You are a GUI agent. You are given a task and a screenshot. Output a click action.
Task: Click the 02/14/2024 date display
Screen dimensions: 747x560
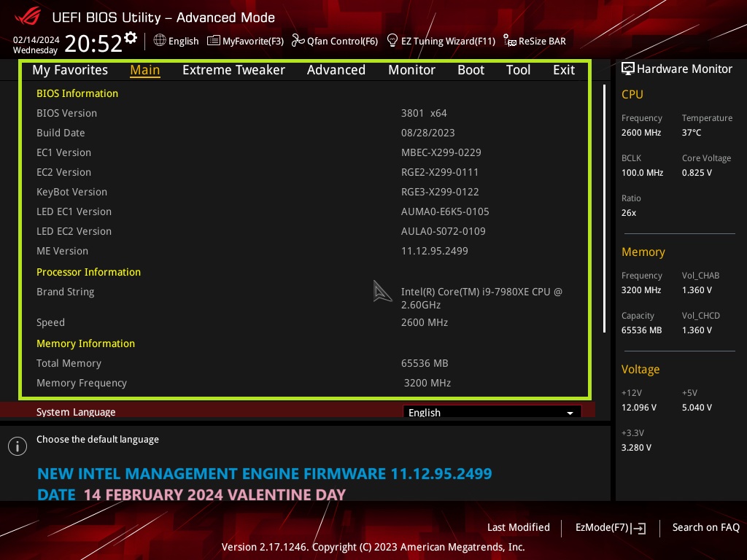[x=36, y=40]
